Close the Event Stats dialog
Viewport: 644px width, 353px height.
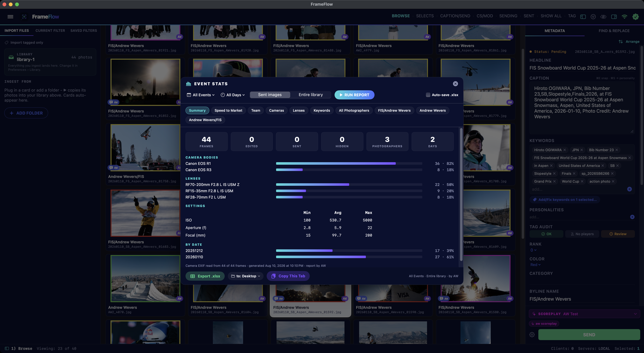tap(455, 84)
